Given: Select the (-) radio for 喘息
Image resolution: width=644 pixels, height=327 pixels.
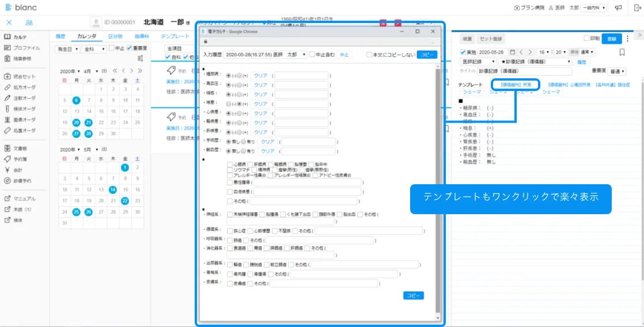Looking at the screenshot, I should pyautogui.click(x=228, y=104).
